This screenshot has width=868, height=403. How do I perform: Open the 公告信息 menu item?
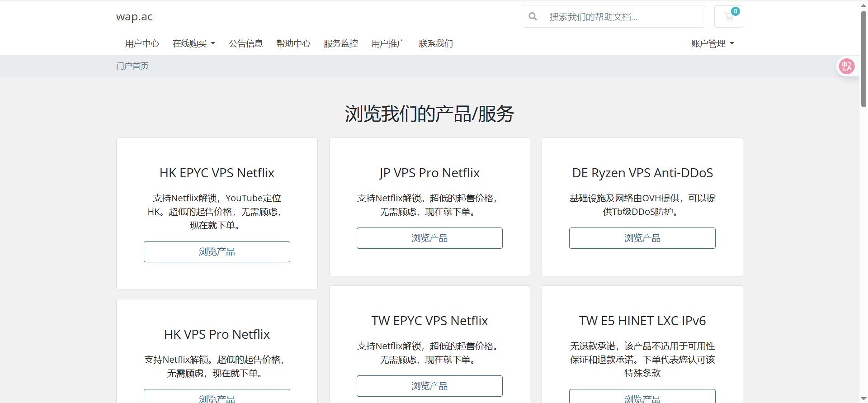coord(246,43)
